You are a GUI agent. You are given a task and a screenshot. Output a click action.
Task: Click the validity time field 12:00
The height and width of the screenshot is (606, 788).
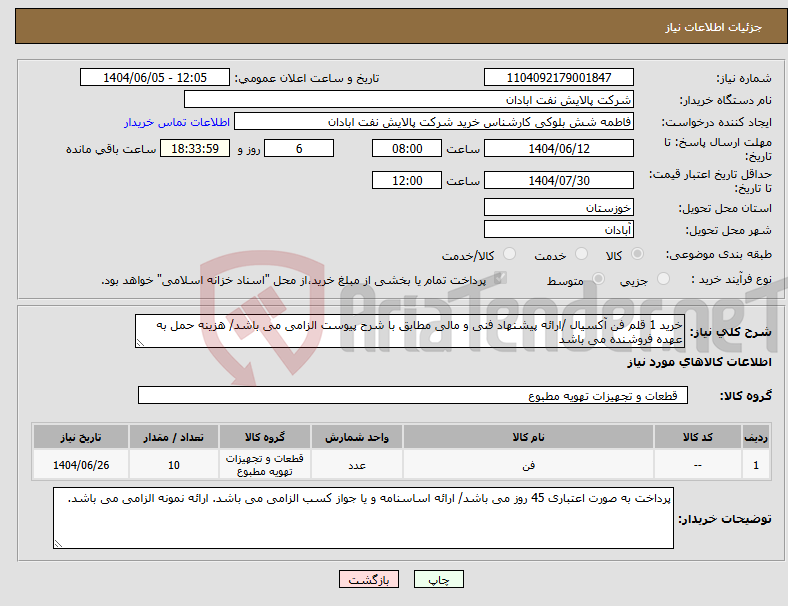coord(407,180)
